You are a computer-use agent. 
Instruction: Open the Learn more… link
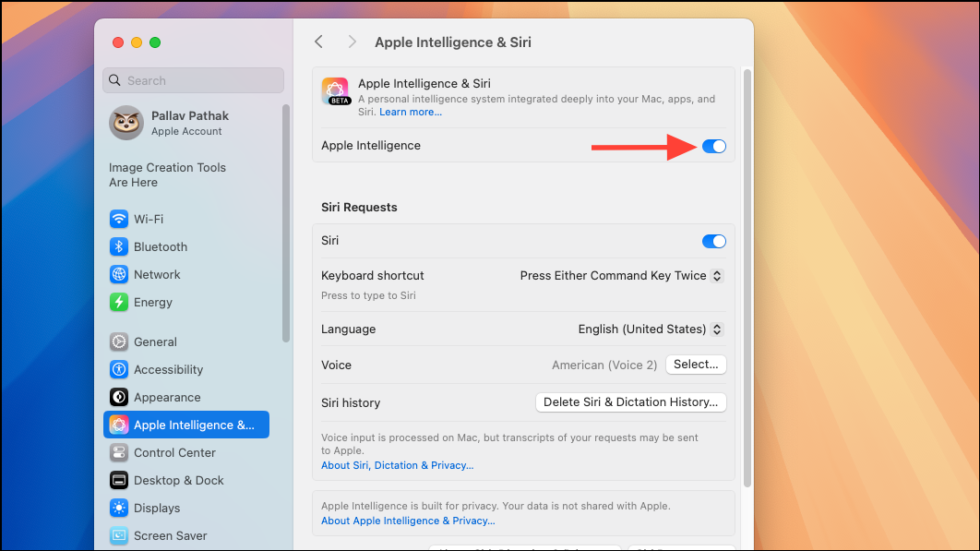click(410, 112)
